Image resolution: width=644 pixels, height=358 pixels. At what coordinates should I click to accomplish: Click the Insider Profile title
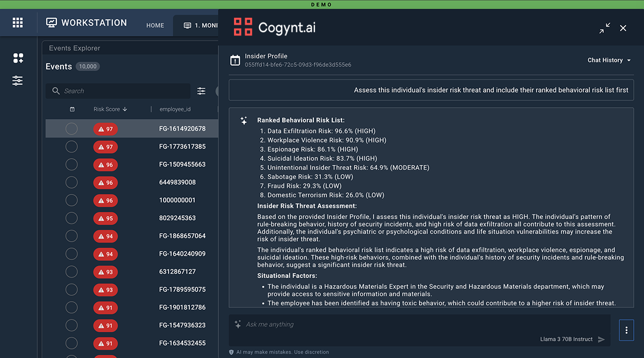coord(266,56)
